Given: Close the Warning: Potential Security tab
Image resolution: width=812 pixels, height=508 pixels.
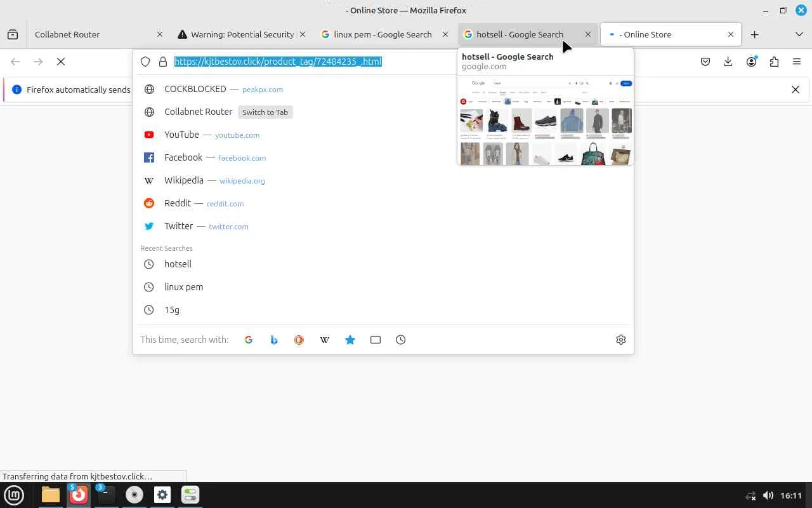Looking at the screenshot, I should pyautogui.click(x=302, y=34).
